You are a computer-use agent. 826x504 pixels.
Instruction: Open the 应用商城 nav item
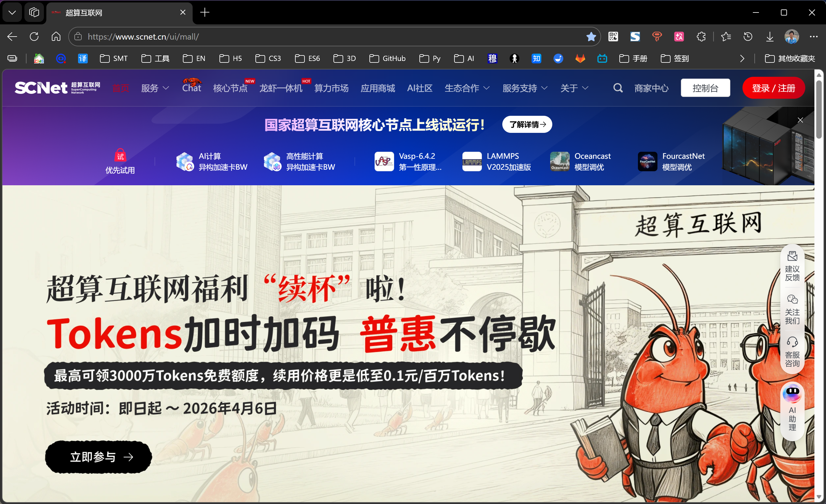tap(377, 88)
